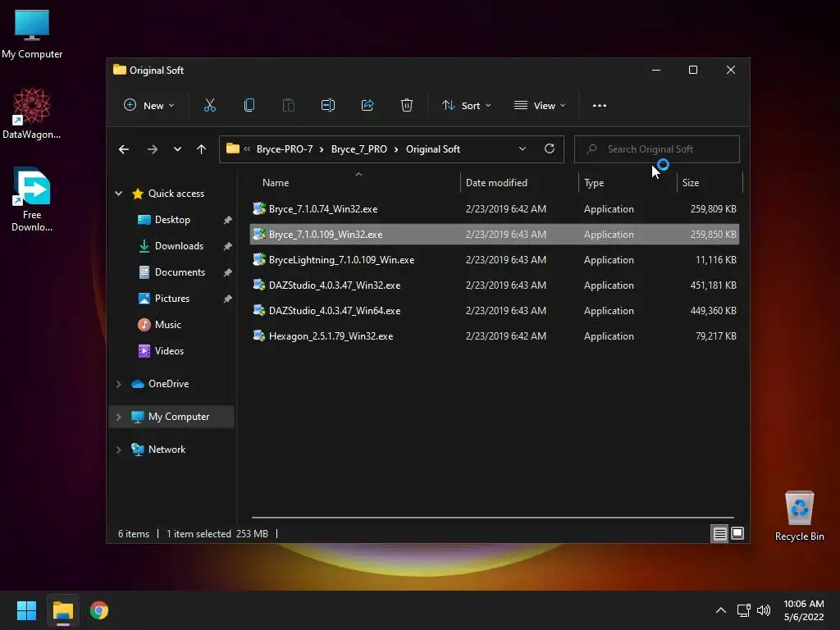Select Hexagon_2.5.1.79_Win32.exe file
This screenshot has height=630, width=840.
pos(495,336)
